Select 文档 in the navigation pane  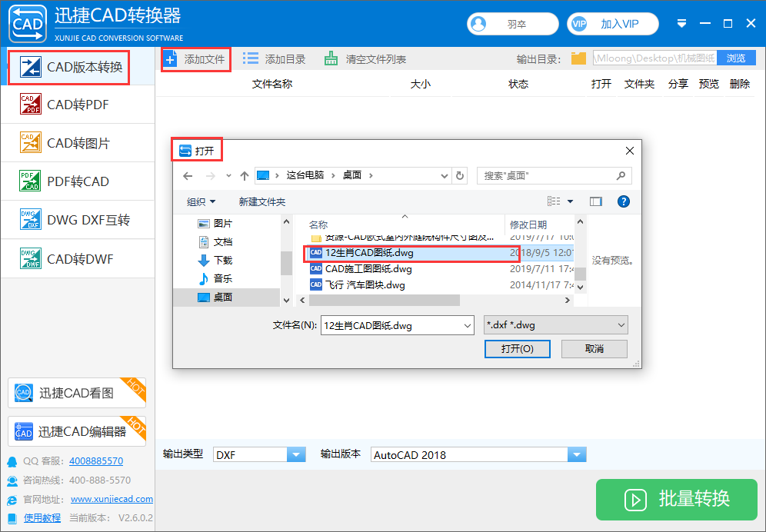[x=223, y=242]
